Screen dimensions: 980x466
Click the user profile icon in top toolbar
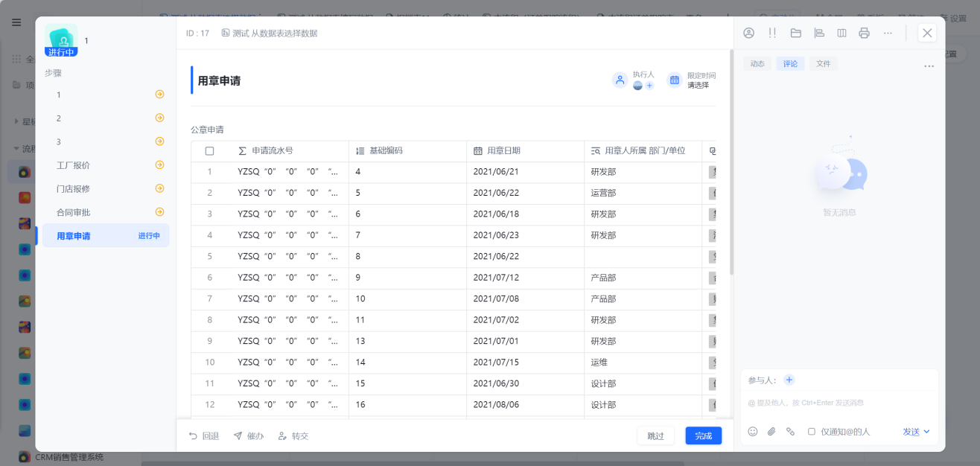[749, 33]
